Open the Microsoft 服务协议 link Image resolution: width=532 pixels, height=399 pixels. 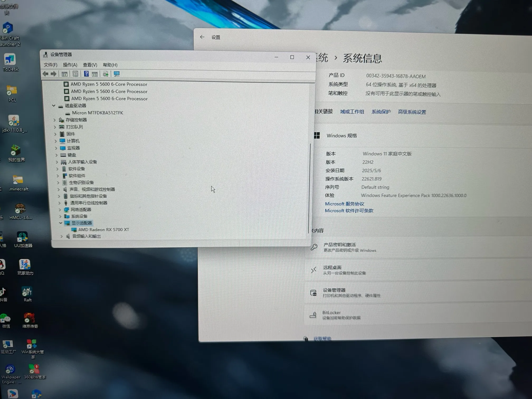coord(344,204)
